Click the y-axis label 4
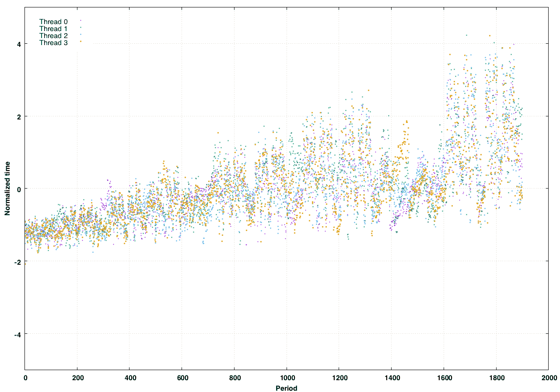 click(20, 44)
